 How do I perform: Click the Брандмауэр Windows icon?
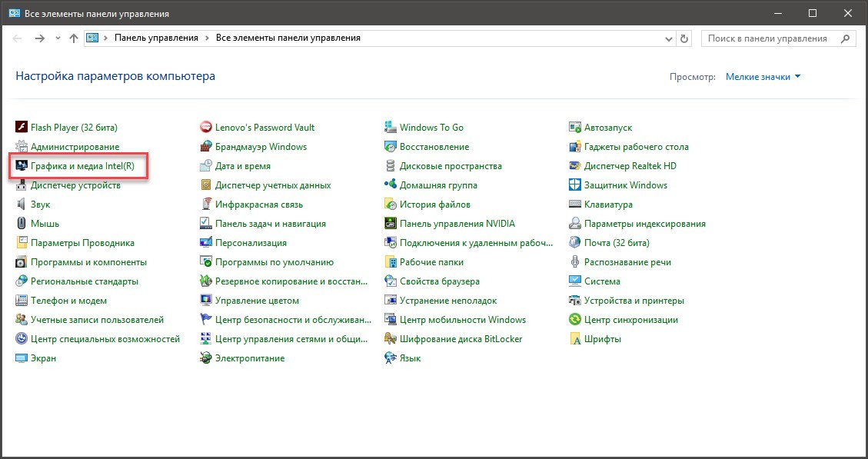[206, 147]
